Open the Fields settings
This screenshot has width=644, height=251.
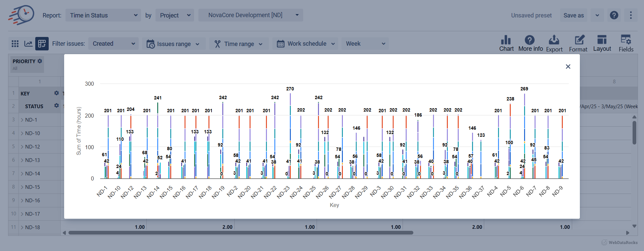pos(626,43)
